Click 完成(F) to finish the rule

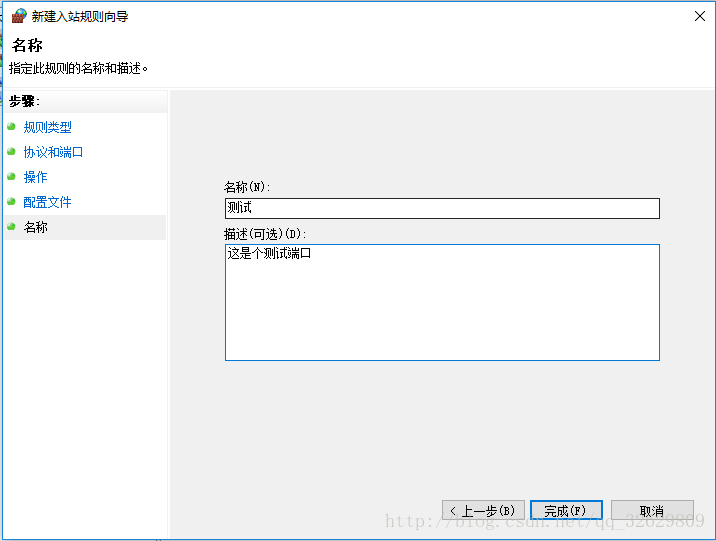point(566,511)
